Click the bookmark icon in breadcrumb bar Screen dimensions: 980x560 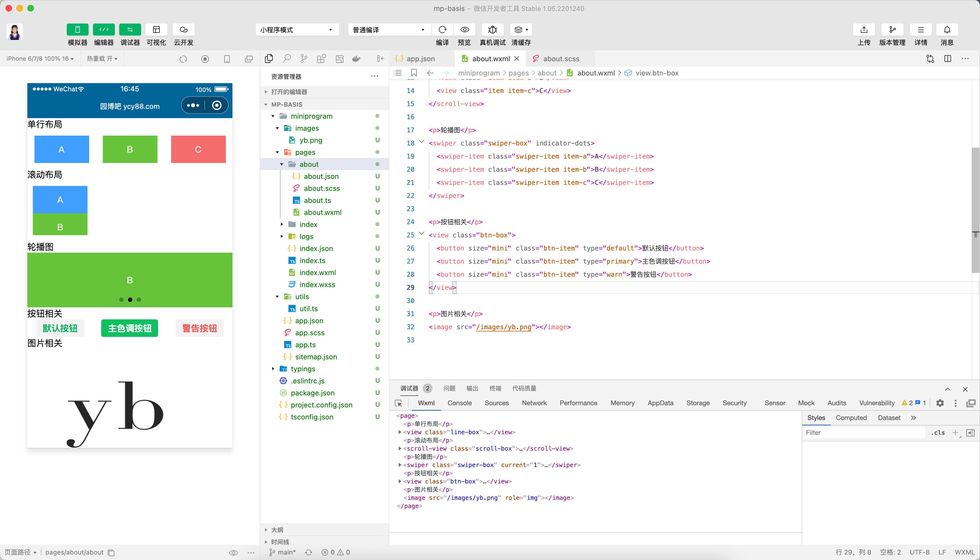(x=414, y=73)
